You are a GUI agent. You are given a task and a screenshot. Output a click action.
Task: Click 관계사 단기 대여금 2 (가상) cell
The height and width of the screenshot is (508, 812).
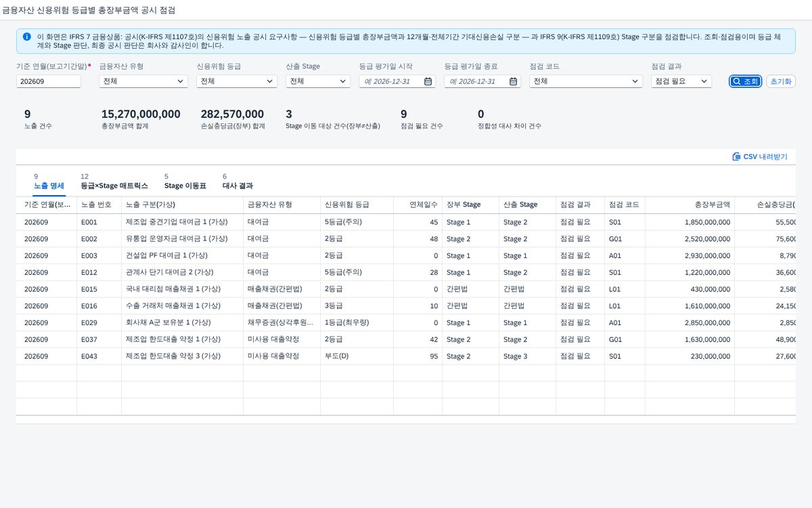pos(182,272)
